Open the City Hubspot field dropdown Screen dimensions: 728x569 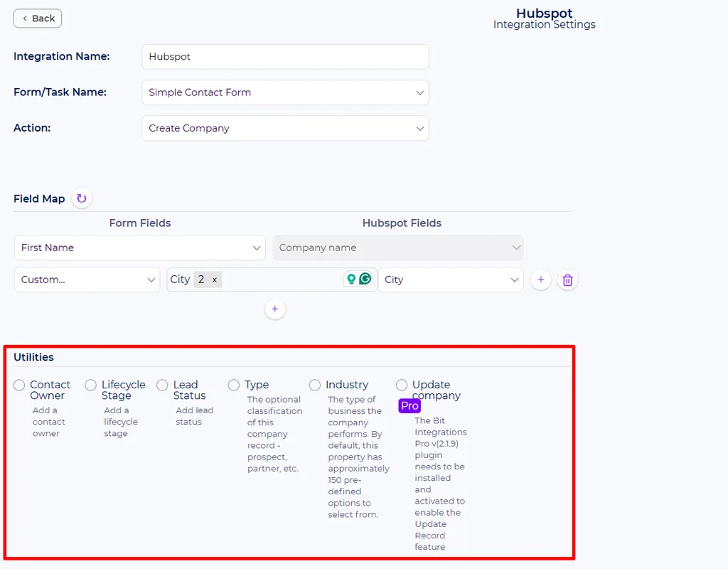click(x=451, y=280)
